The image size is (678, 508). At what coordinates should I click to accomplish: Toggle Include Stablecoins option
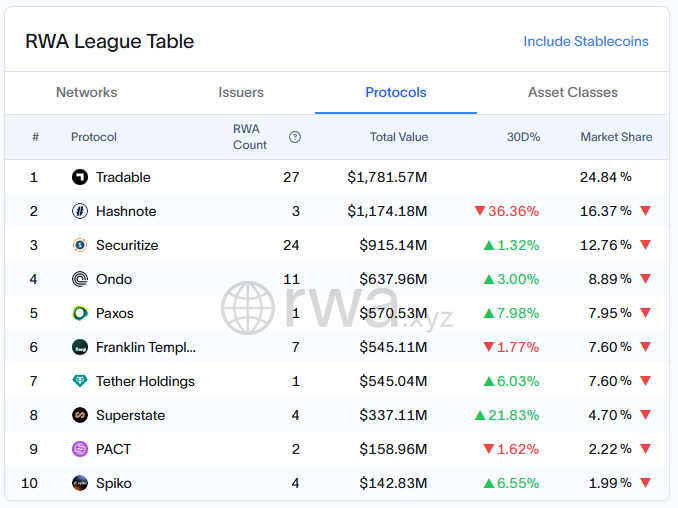(x=585, y=42)
